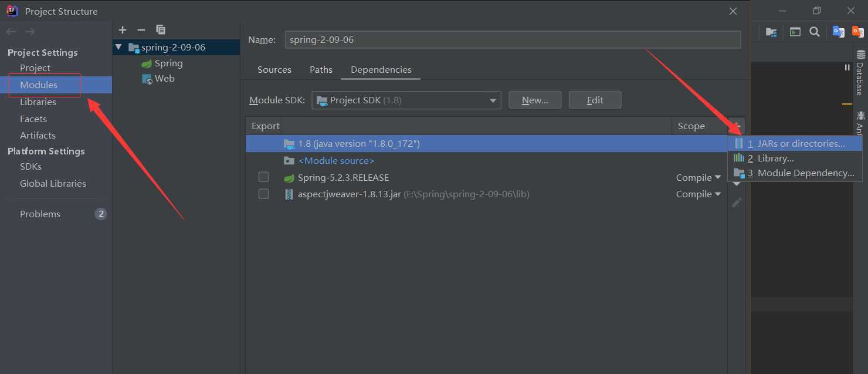This screenshot has width=868, height=374.
Task: Click the New SDK button
Action: click(x=535, y=100)
